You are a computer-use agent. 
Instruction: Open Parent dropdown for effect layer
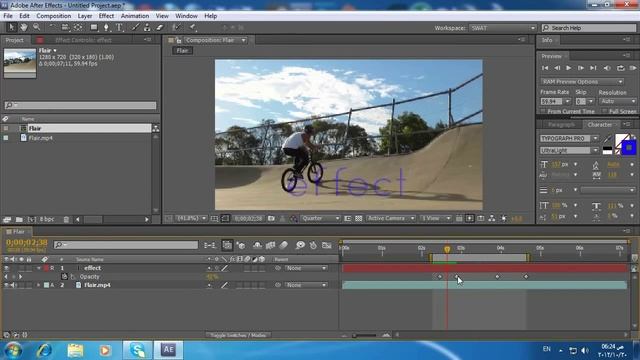306,268
